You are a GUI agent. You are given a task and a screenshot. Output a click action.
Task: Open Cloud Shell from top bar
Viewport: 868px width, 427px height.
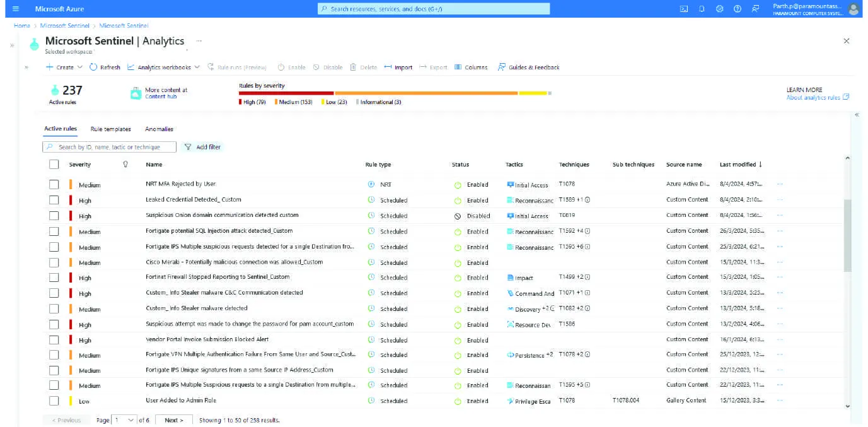(x=683, y=9)
